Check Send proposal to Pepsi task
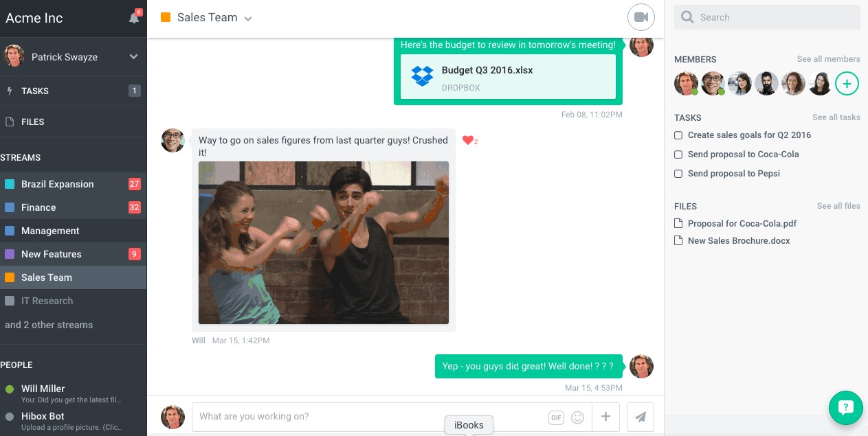The height and width of the screenshot is (436, 868). 678,174
